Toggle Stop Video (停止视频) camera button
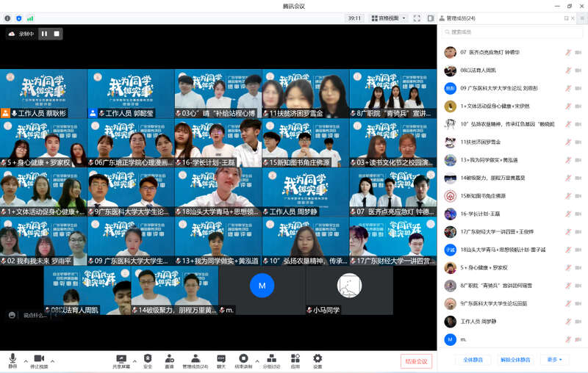 (38, 358)
